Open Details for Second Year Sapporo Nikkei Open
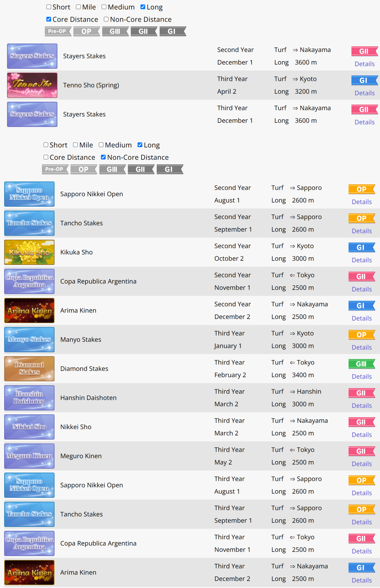The height and width of the screenshot is (588, 380). pyautogui.click(x=362, y=202)
